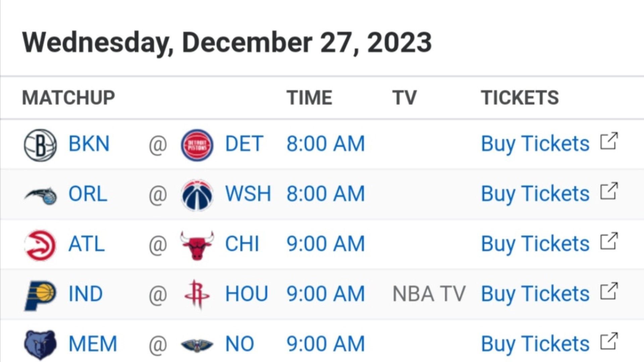Open the 9:00 AM ATL-CHI game time link
This screenshot has width=644, height=362.
pos(325,244)
